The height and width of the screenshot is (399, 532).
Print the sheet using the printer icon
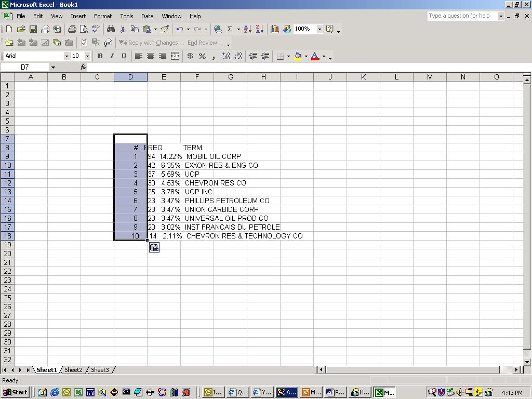(72, 29)
